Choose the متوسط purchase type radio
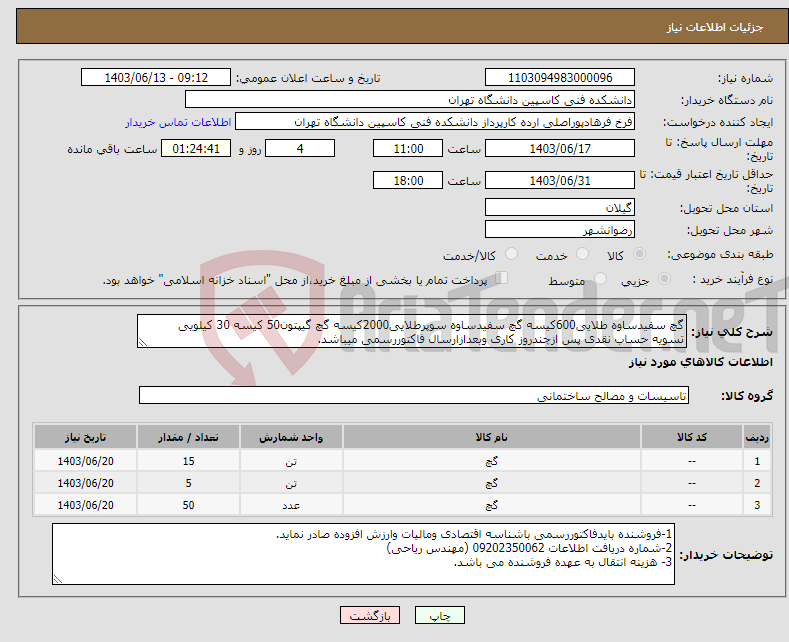 600,278
